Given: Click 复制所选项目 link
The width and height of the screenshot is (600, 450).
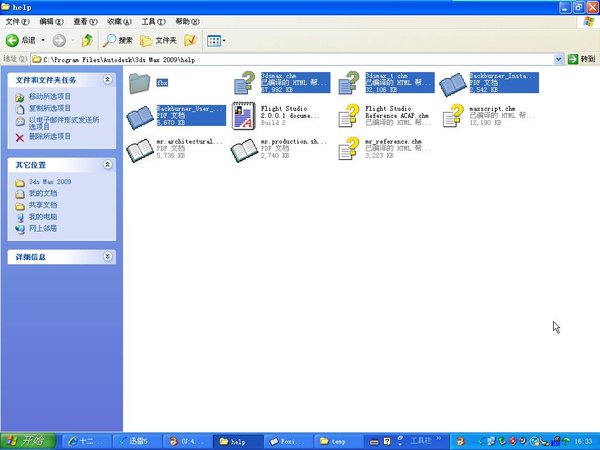Looking at the screenshot, I should [50, 108].
